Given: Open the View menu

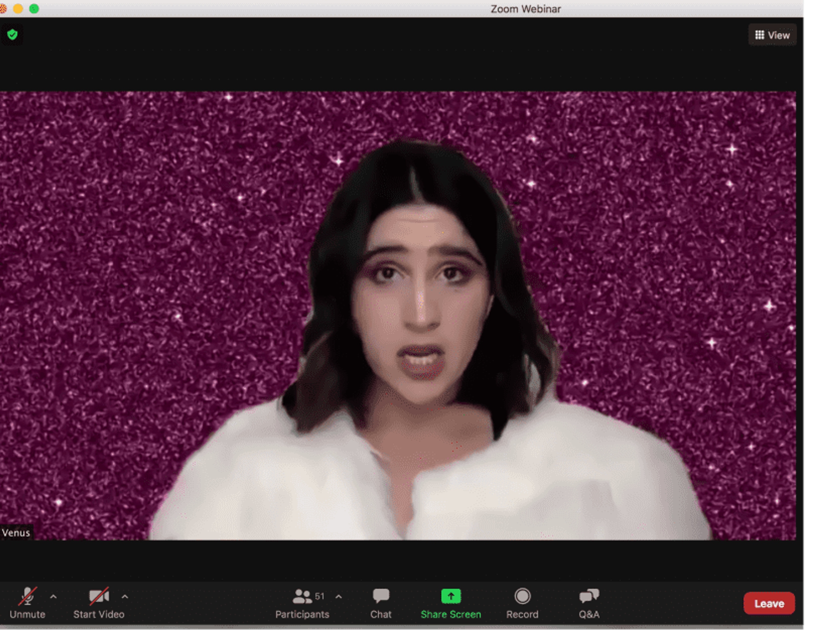Looking at the screenshot, I should tap(772, 34).
